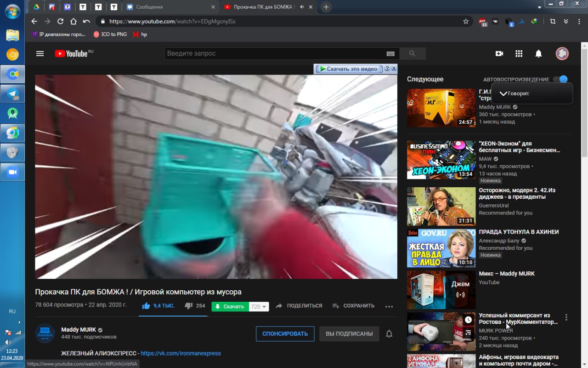This screenshot has width=588, height=368.
Task: Open the YouTube hamburger guide menu
Action: tap(40, 54)
